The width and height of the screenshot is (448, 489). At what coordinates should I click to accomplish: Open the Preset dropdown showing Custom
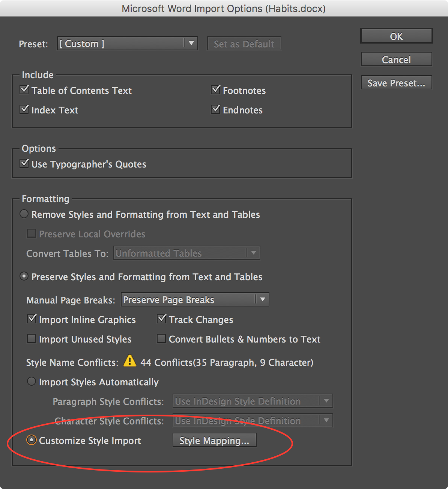tap(128, 44)
